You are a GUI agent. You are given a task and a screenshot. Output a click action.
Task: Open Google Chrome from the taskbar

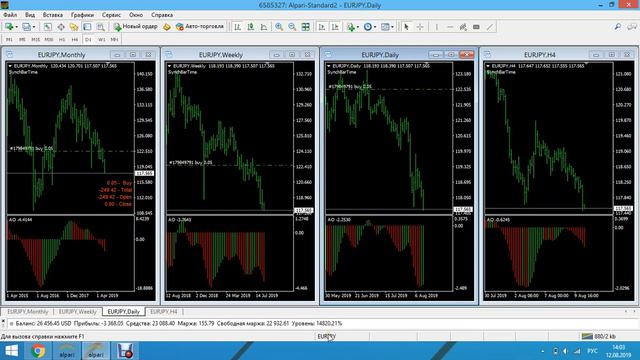38,351
